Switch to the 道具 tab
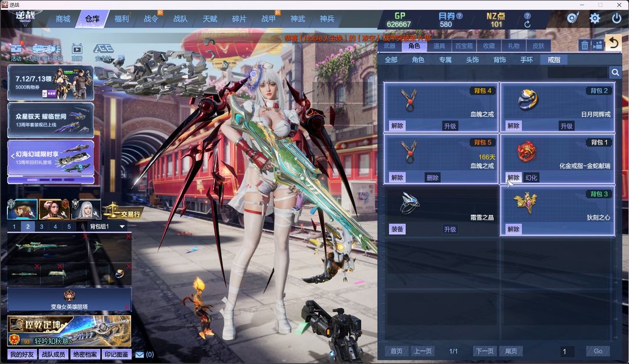629x364 pixels. [x=439, y=46]
